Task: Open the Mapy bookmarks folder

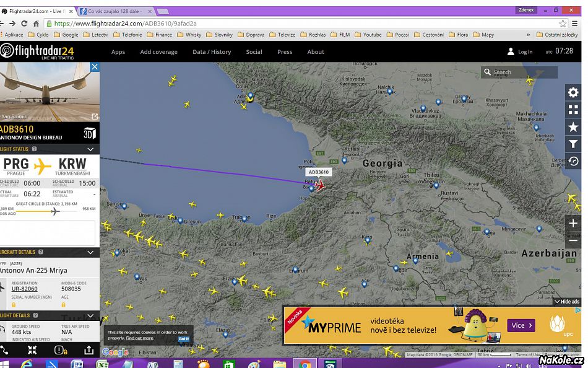Action: click(484, 35)
